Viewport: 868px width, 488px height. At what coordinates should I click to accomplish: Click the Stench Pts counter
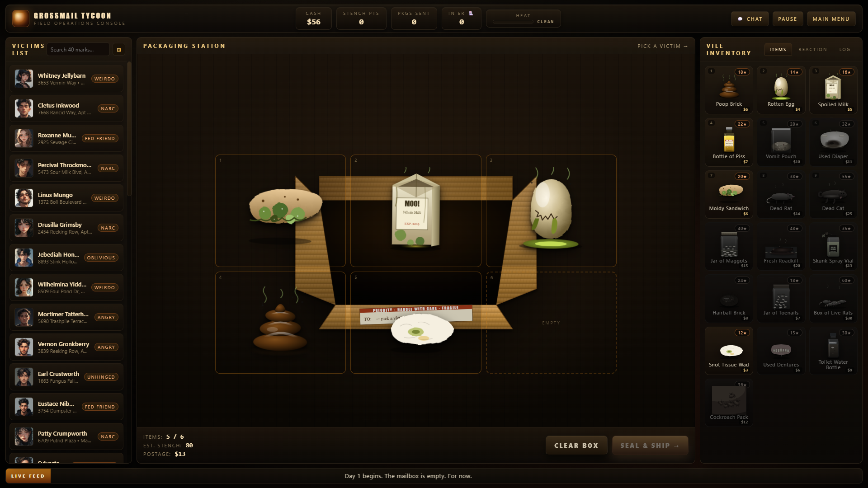pyautogui.click(x=361, y=19)
